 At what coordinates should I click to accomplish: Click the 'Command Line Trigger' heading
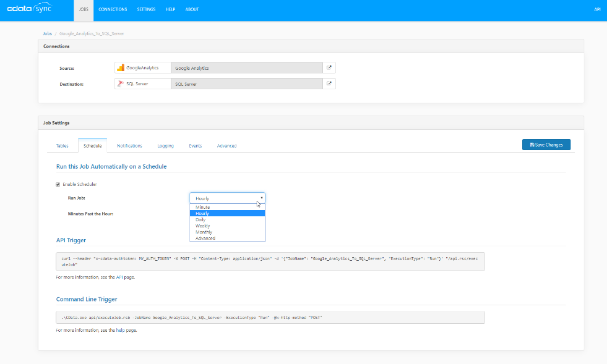(x=87, y=299)
